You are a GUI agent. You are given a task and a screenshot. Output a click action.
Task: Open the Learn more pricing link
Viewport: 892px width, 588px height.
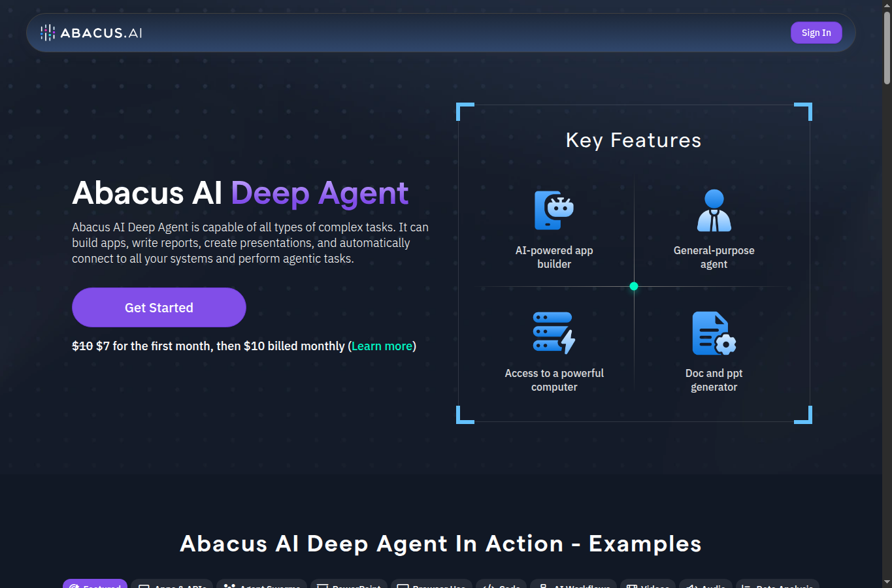[x=382, y=346]
